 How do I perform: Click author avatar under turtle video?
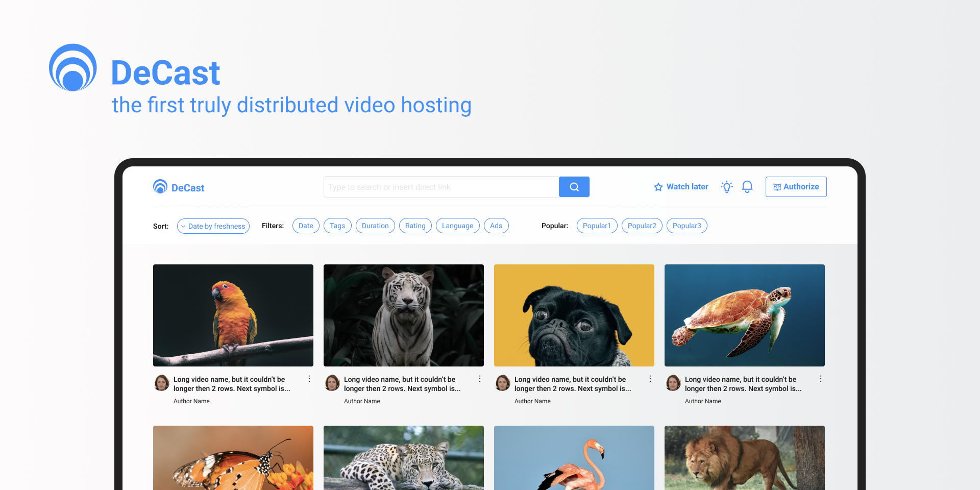click(x=673, y=383)
